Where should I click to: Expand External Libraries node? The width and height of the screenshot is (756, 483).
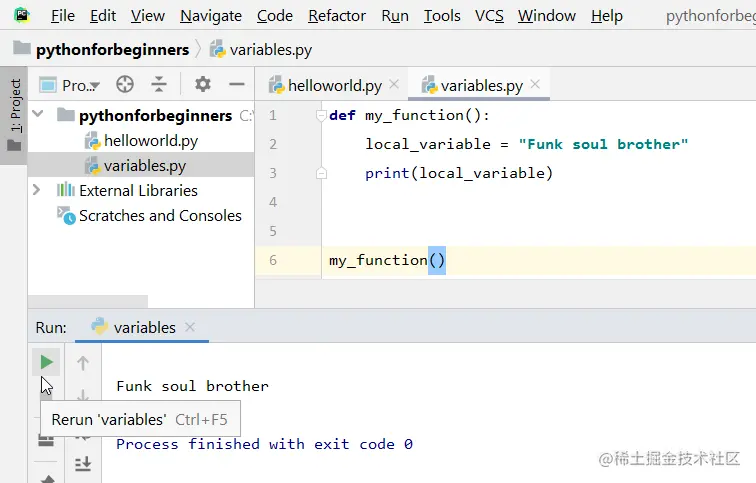[x=37, y=190]
